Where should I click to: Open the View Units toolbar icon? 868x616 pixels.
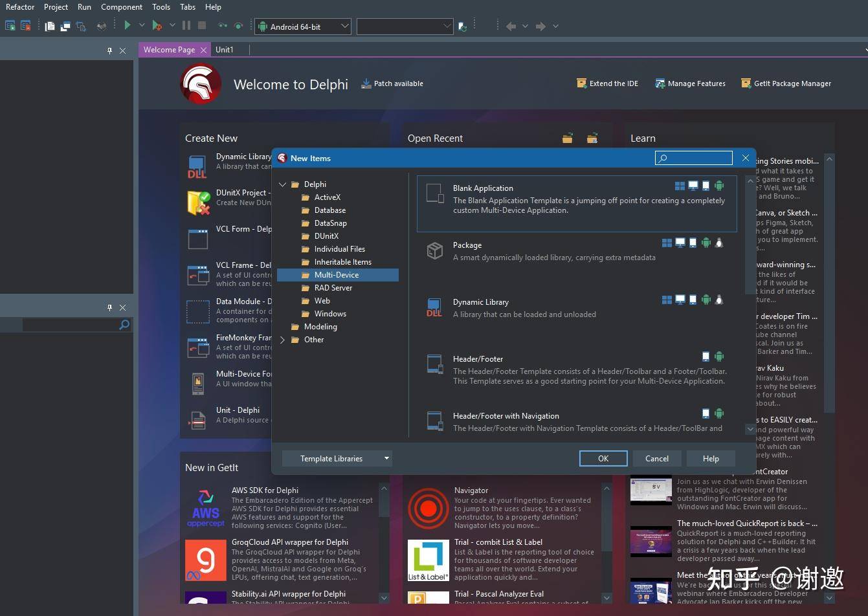[50, 26]
